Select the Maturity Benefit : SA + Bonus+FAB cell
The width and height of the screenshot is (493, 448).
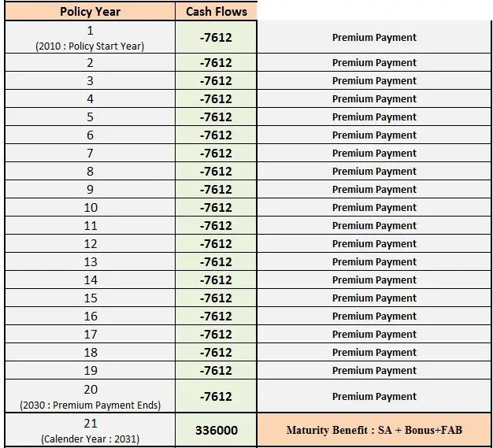(374, 430)
